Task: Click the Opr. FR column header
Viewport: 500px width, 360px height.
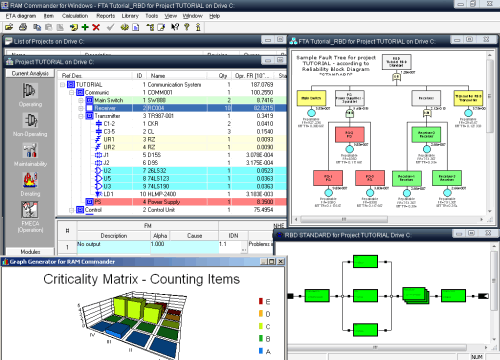Action: pos(253,76)
